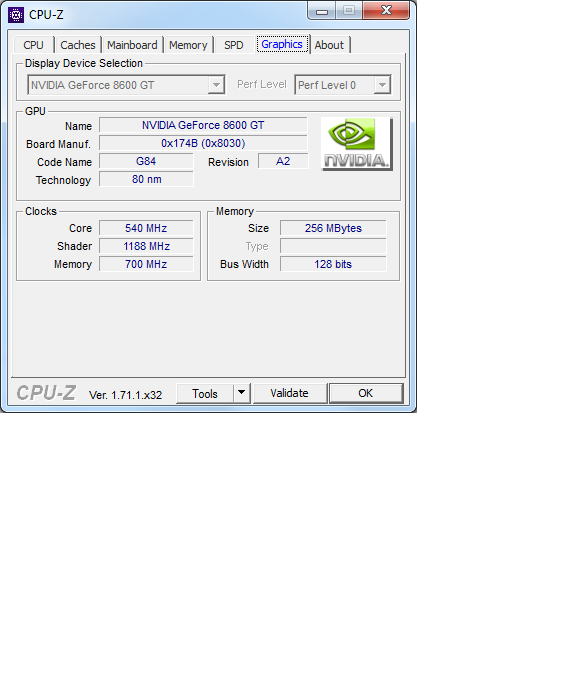This screenshot has height=673, width=573.
Task: Click the NVIDIA logo image
Action: point(357,144)
